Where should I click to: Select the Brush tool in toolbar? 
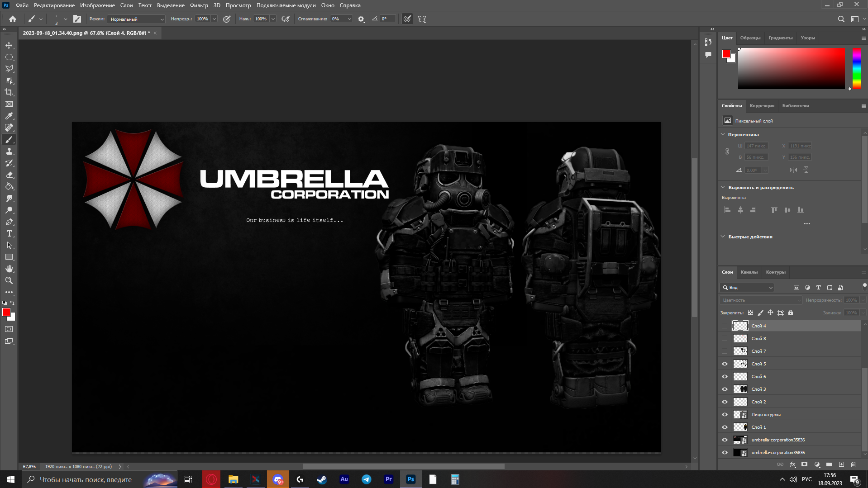tap(9, 139)
